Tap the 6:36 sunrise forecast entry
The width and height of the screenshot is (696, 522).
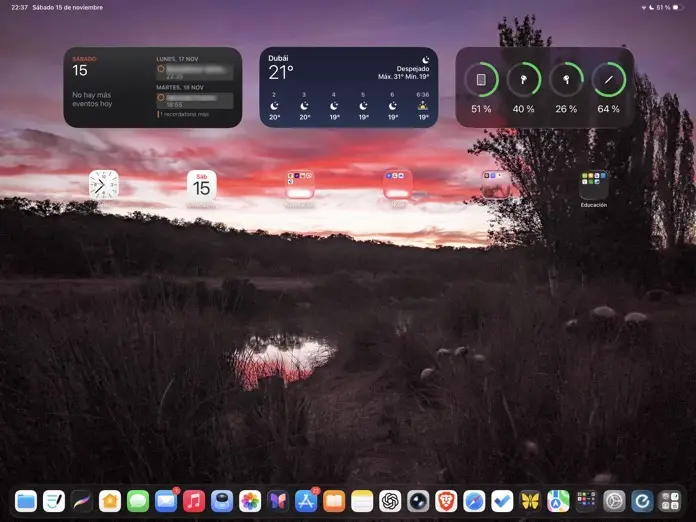423,106
